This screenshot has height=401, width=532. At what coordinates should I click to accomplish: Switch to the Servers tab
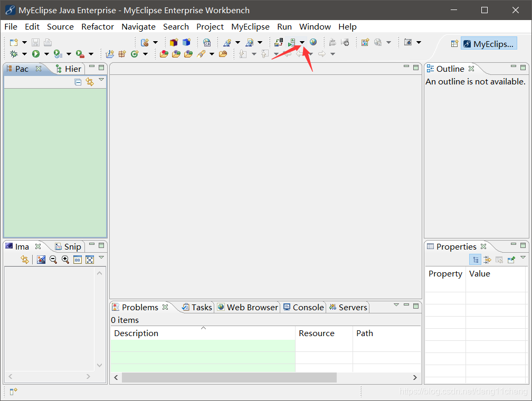(348, 308)
